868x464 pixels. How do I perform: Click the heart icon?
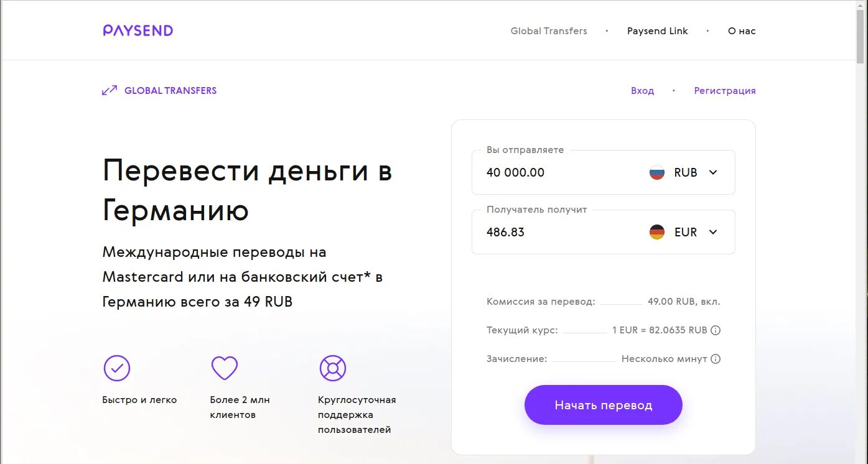[x=225, y=368]
